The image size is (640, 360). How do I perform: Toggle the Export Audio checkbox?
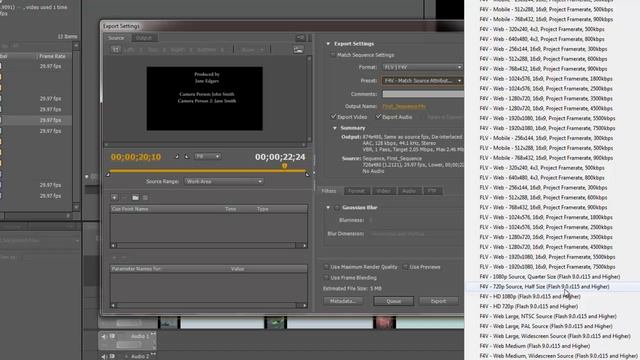pos(378,117)
